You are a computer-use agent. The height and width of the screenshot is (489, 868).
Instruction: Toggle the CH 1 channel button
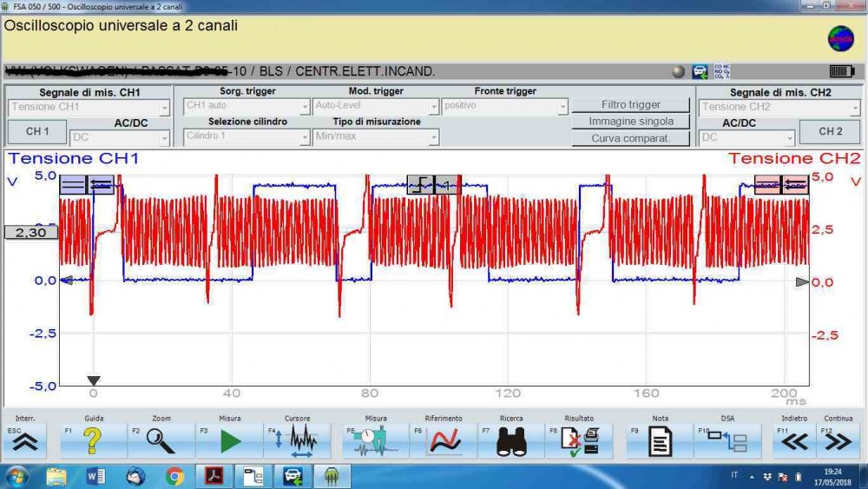37,131
